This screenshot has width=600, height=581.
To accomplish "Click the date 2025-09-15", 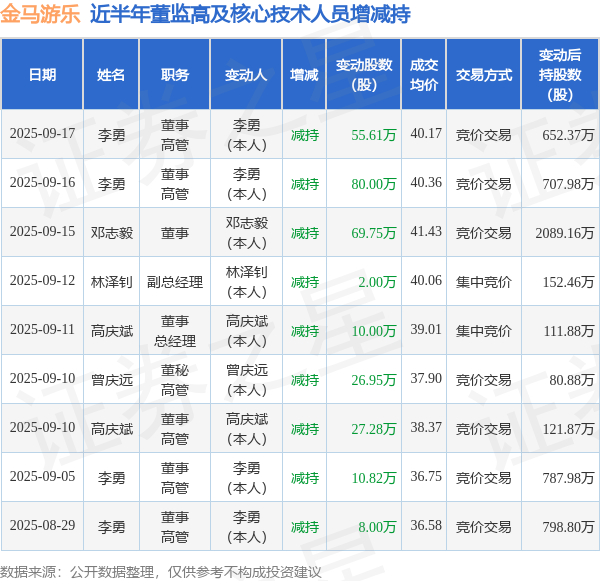I will click(42, 232).
